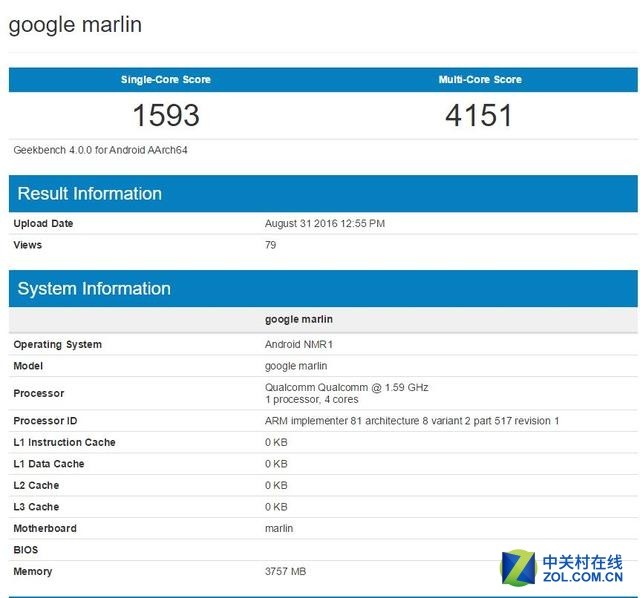Click the 'google marlin' page title
Image resolution: width=640 pixels, height=598 pixels.
75,25
